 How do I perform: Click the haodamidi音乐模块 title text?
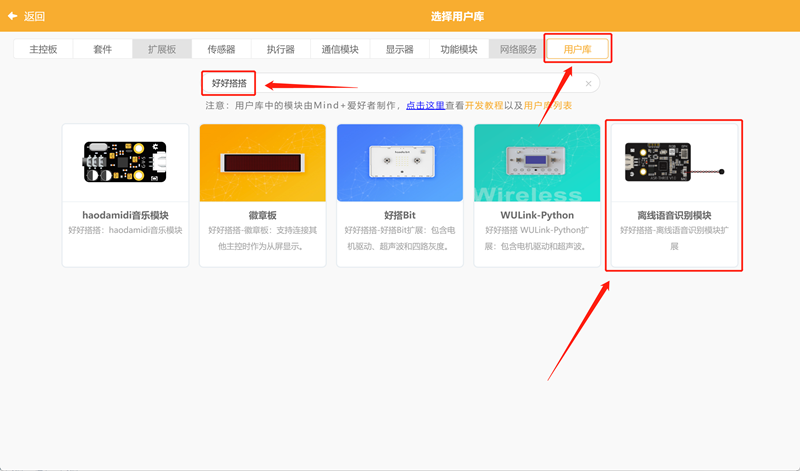[x=126, y=215]
